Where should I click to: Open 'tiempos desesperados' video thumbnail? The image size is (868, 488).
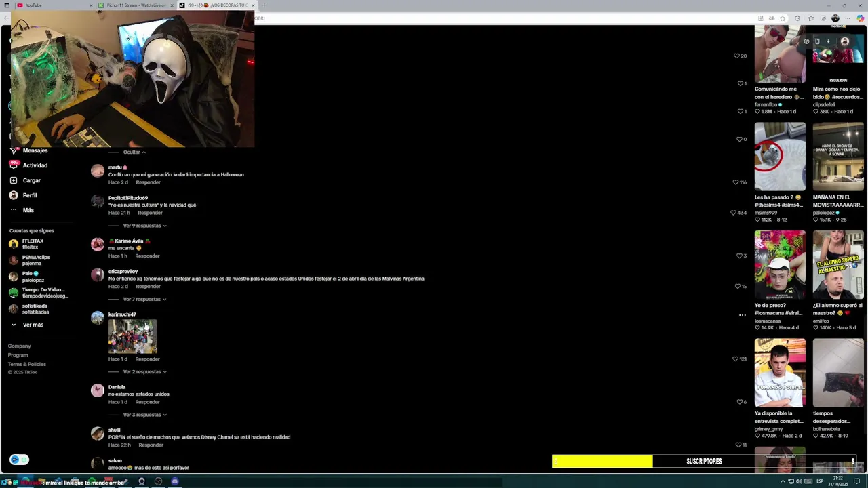[838, 373]
